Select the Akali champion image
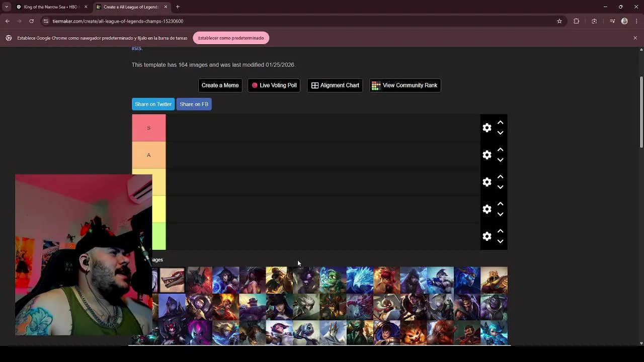 (252, 280)
